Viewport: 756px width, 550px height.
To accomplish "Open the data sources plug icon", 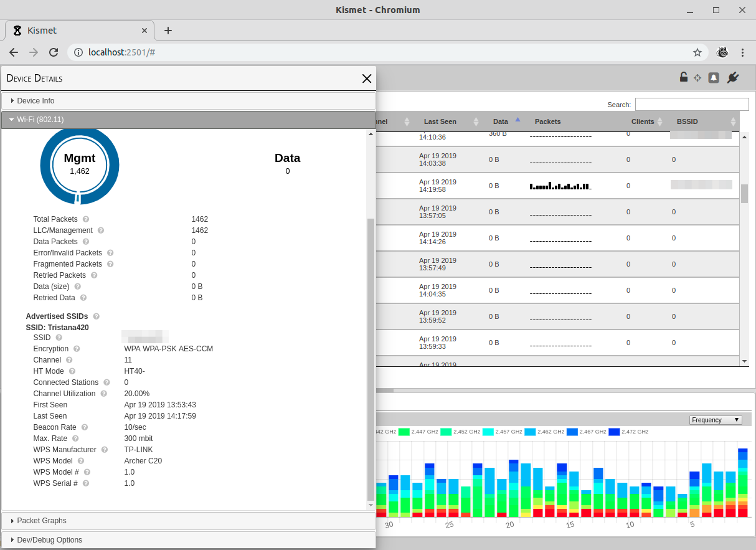I will tap(733, 77).
